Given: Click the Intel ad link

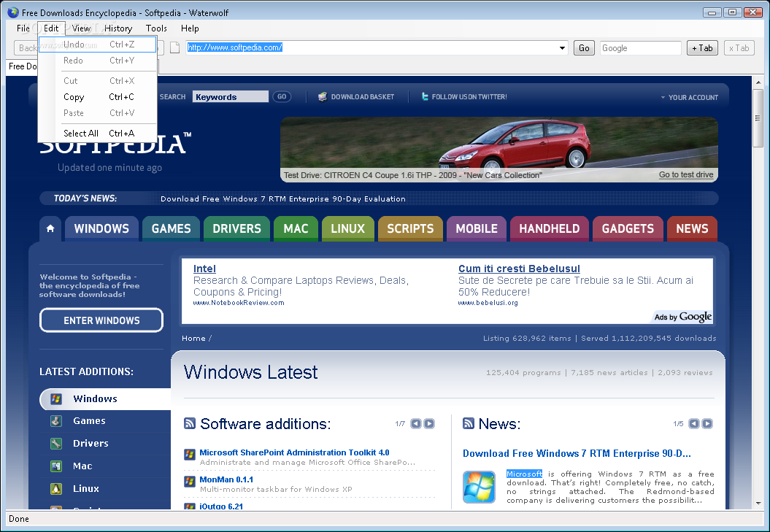Looking at the screenshot, I should pyautogui.click(x=204, y=269).
